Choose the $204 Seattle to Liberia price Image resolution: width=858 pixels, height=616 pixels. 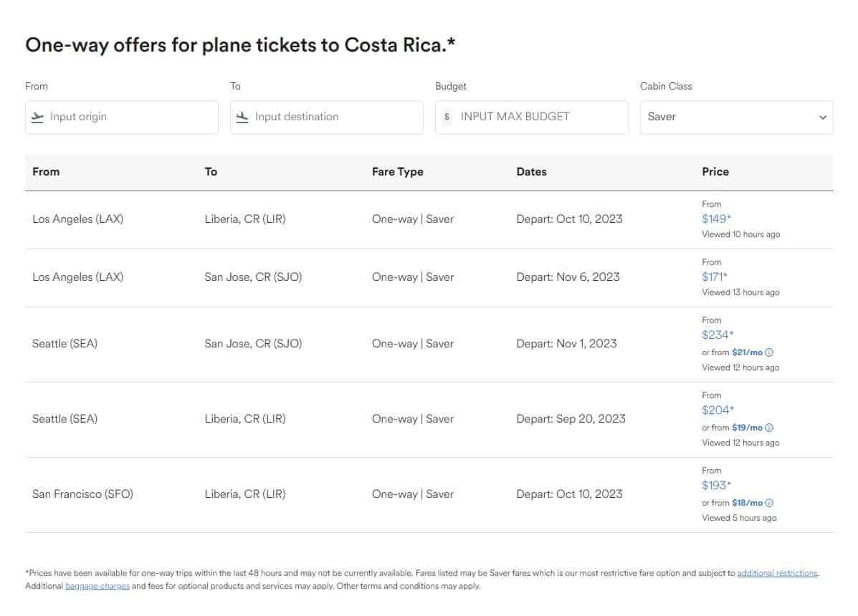click(x=718, y=410)
